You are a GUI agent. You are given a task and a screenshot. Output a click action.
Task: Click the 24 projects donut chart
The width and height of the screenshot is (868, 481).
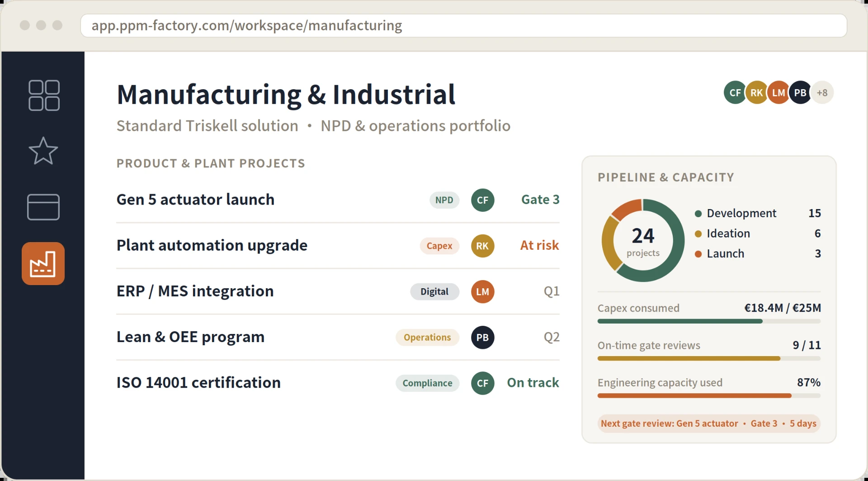point(643,240)
